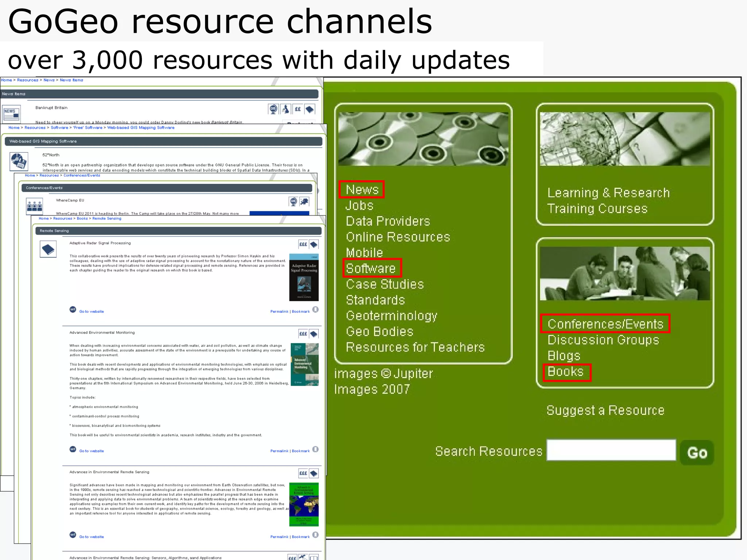747x560 pixels.
Task: Click the GIS globe icon beside WhereCamp EU
Action: pos(293,202)
